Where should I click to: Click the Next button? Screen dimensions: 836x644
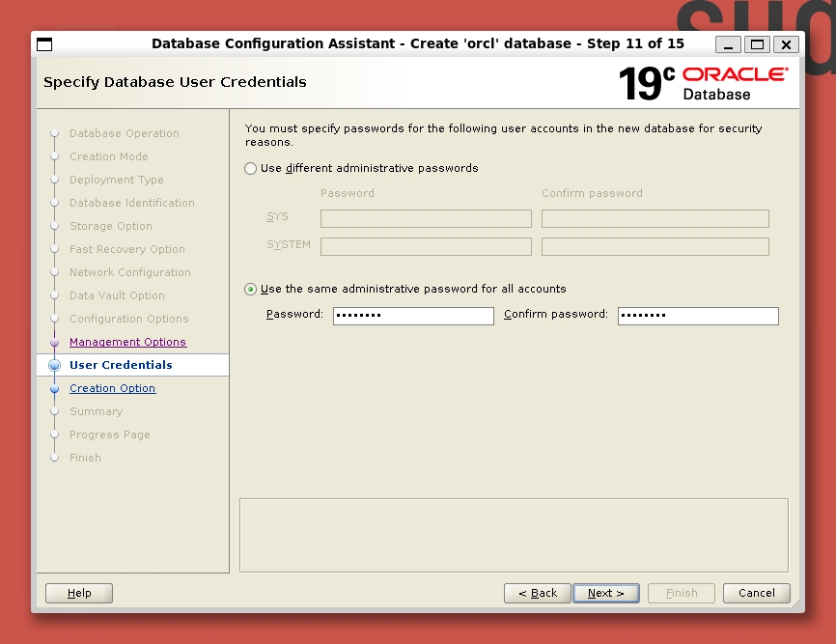(x=605, y=593)
